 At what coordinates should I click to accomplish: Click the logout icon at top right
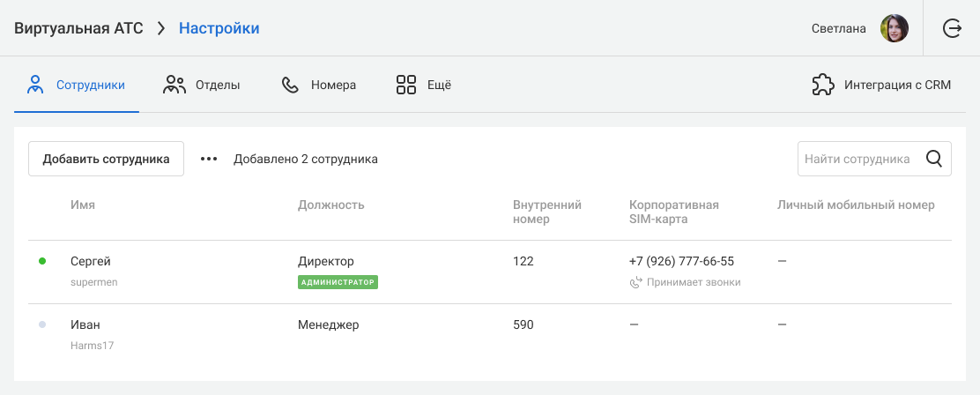click(x=951, y=28)
